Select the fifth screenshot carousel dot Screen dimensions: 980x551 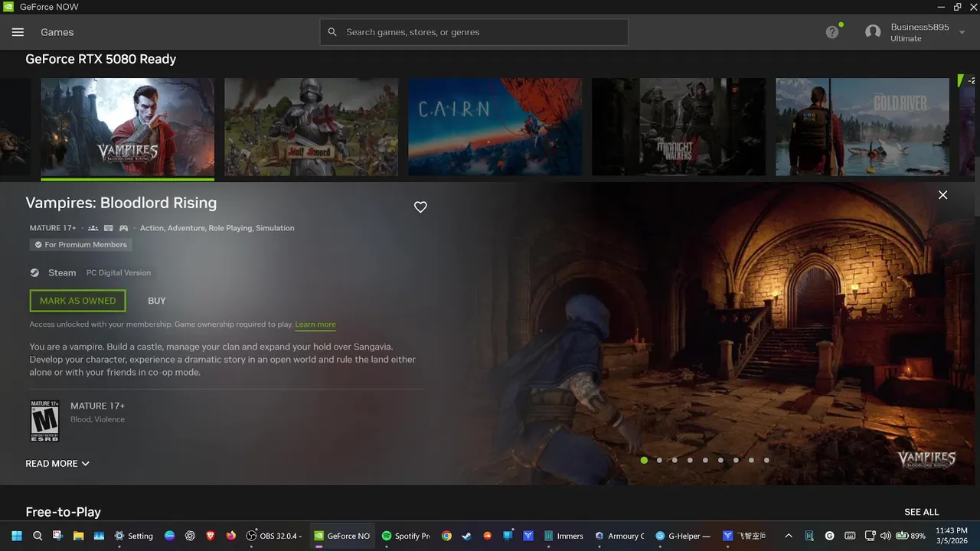(x=705, y=461)
